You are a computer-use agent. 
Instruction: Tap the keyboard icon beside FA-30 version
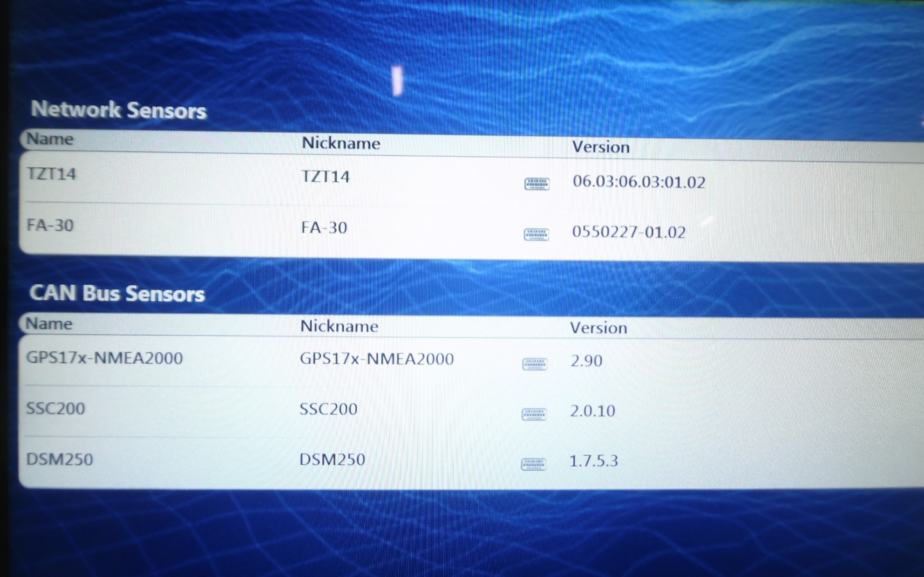537,235
